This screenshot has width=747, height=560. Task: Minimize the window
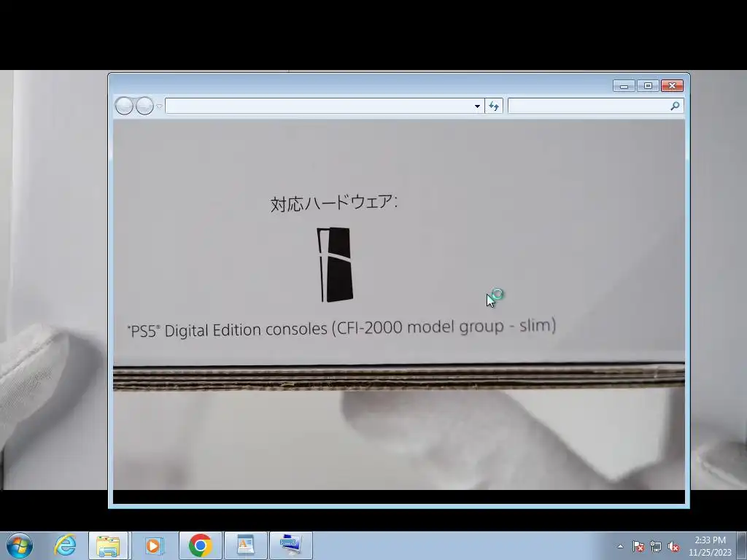pyautogui.click(x=624, y=86)
